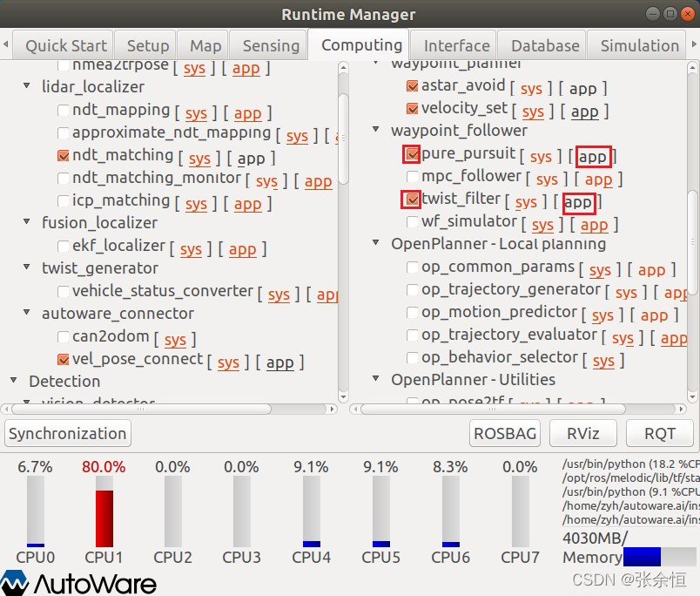
Task: Uncheck the vel_pose_connect checkbox
Action: pos(64,360)
